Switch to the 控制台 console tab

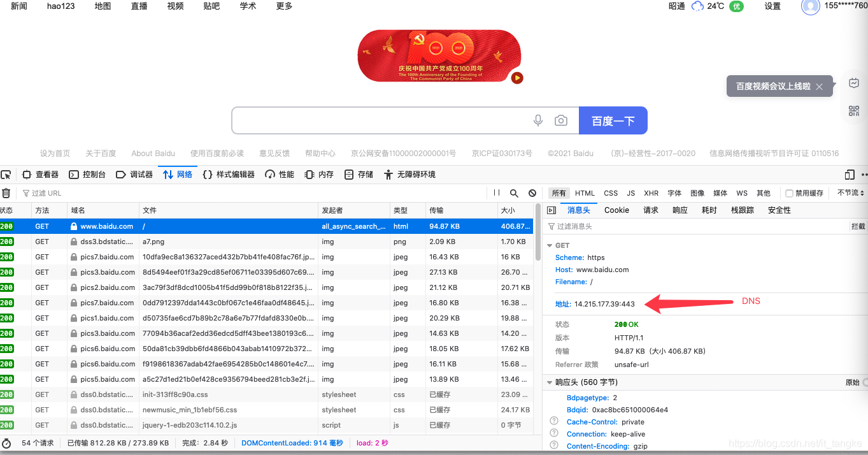87,175
